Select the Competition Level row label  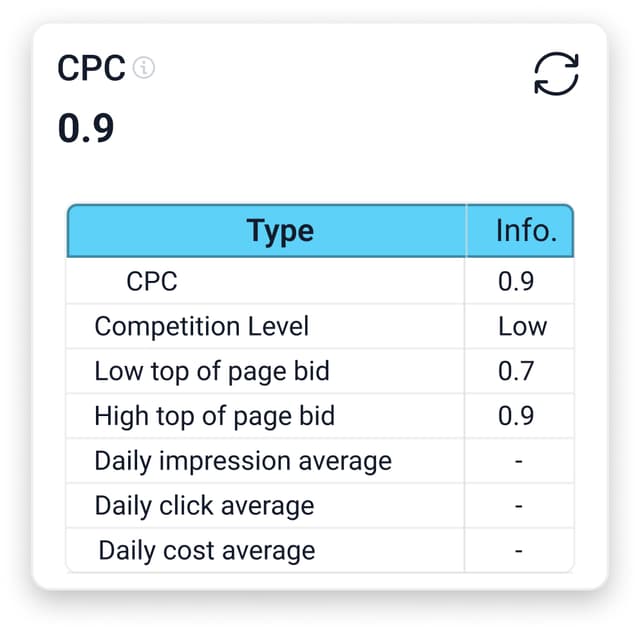click(202, 326)
